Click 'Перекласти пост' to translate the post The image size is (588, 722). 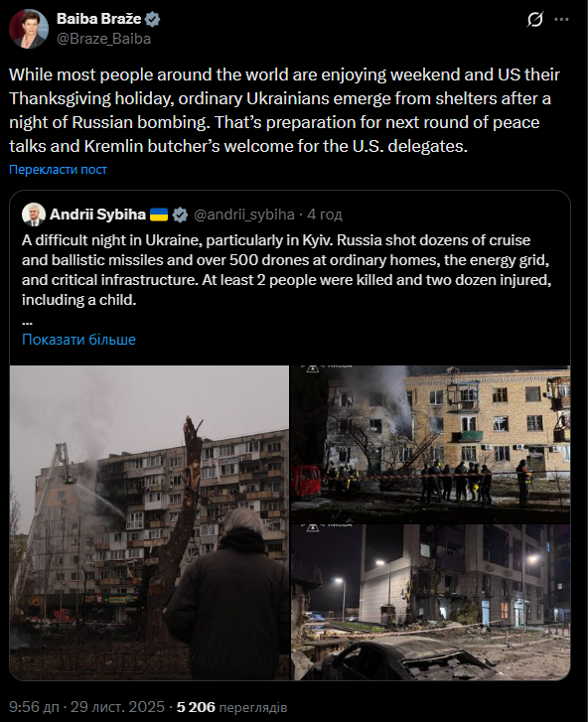click(x=58, y=170)
